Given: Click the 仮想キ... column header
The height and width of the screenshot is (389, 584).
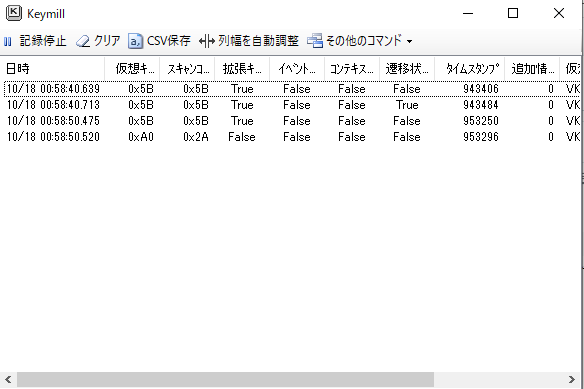Looking at the screenshot, I should point(132,69).
